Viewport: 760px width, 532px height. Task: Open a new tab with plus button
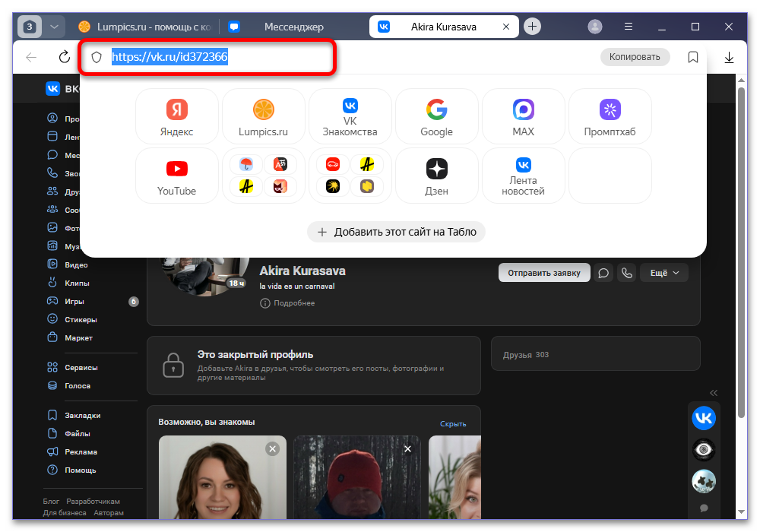click(x=532, y=27)
